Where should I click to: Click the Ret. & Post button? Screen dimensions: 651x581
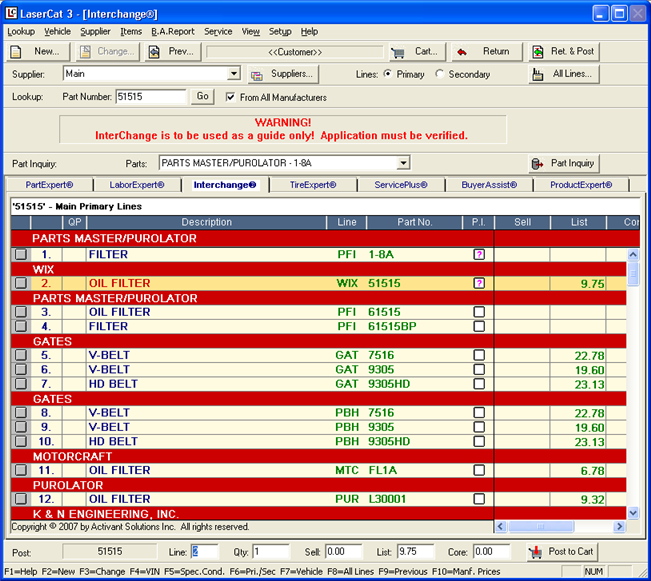click(x=564, y=51)
